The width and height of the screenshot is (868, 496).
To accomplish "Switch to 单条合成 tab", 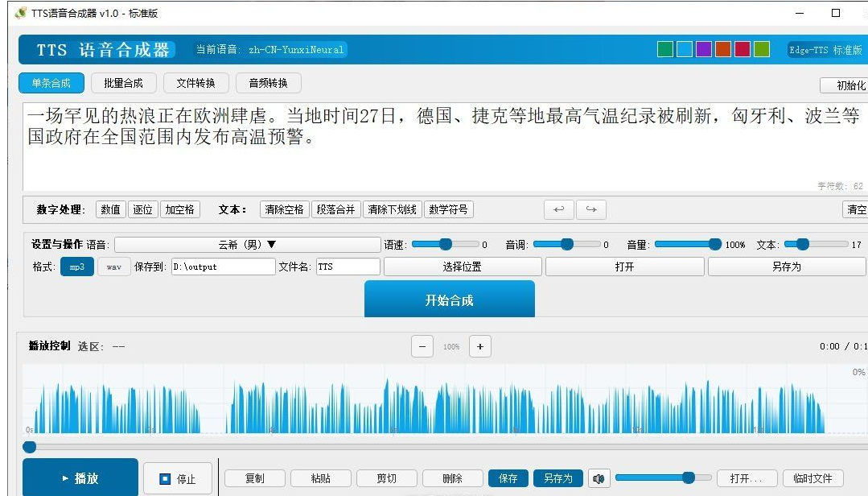I will pos(51,83).
